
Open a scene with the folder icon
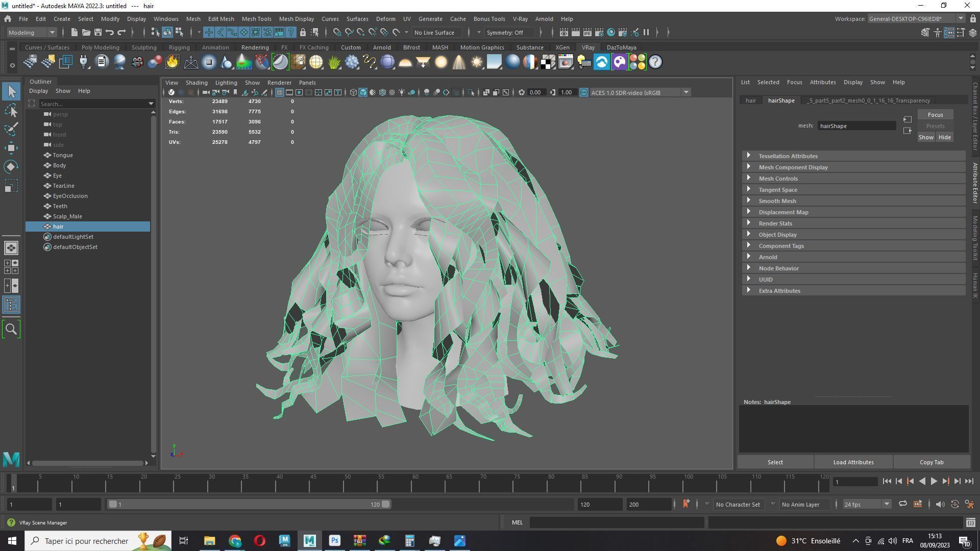pyautogui.click(x=86, y=33)
